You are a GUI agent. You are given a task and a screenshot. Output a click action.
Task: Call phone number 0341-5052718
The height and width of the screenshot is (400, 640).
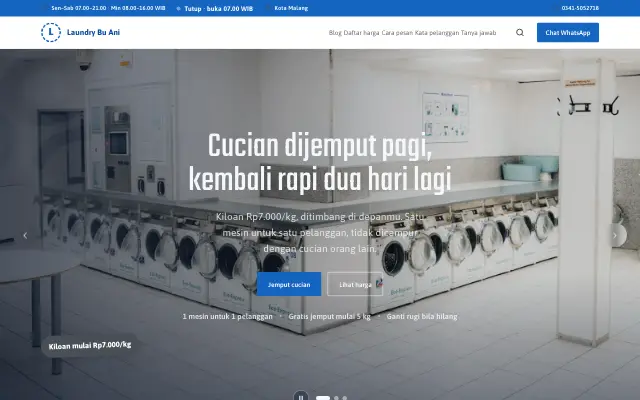pyautogui.click(x=580, y=8)
